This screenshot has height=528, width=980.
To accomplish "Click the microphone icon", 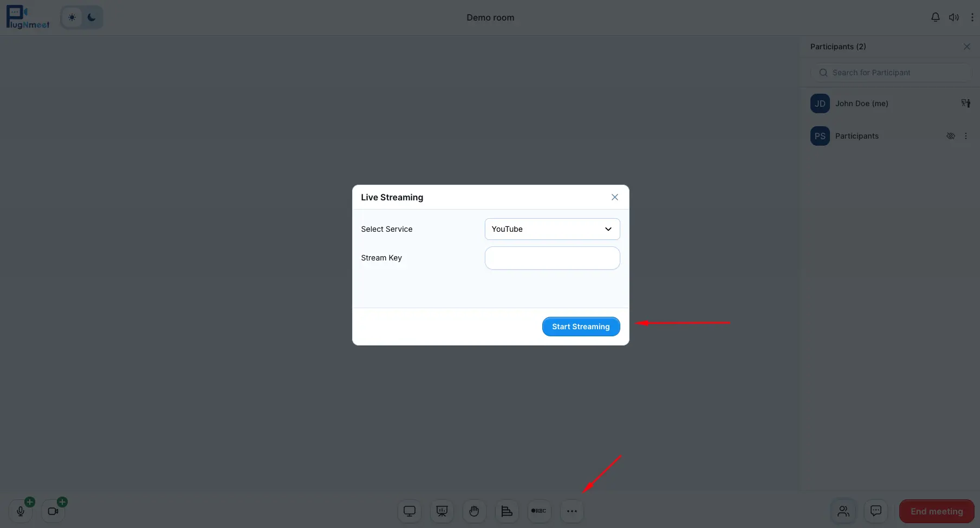I will click(x=21, y=511).
